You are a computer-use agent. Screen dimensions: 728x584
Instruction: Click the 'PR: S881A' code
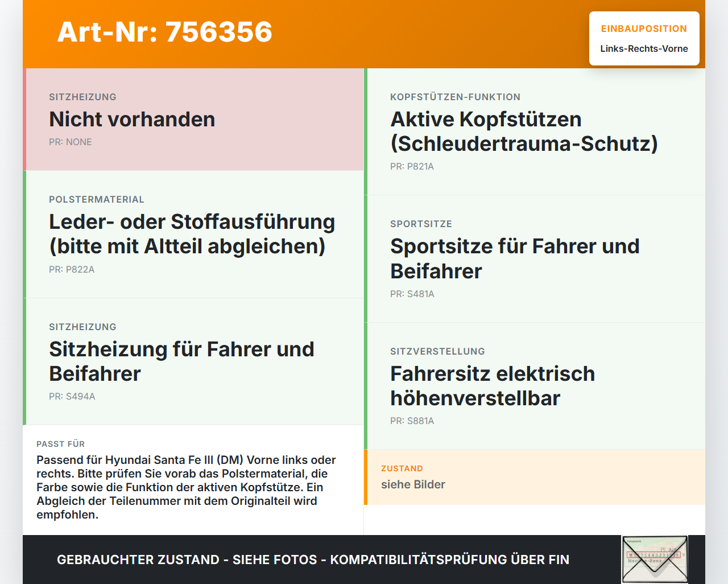pos(412,421)
